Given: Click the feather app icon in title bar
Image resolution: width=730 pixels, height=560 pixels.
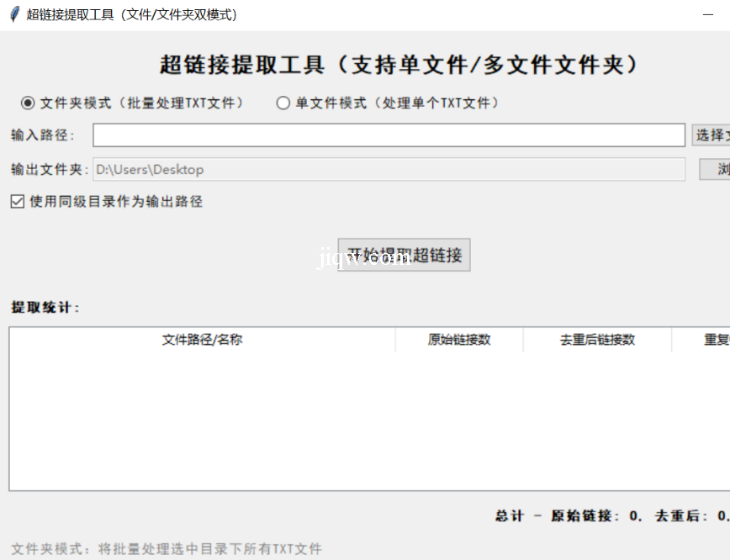Looking at the screenshot, I should (x=14, y=14).
